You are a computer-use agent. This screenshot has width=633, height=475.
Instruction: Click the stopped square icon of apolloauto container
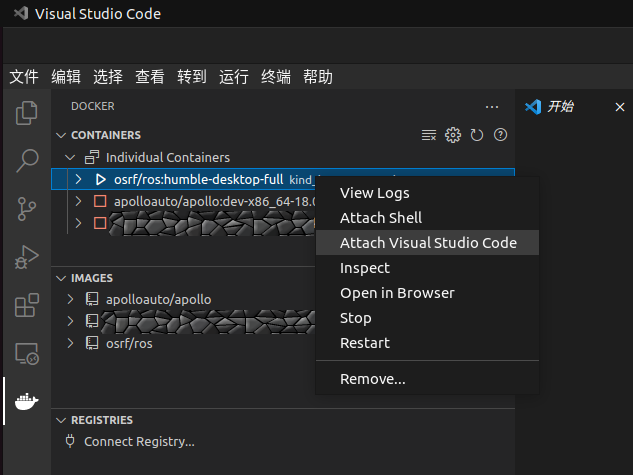click(x=100, y=201)
